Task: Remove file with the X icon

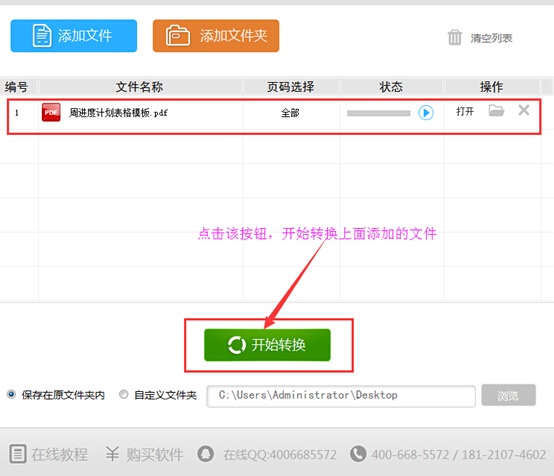Action: (x=524, y=110)
